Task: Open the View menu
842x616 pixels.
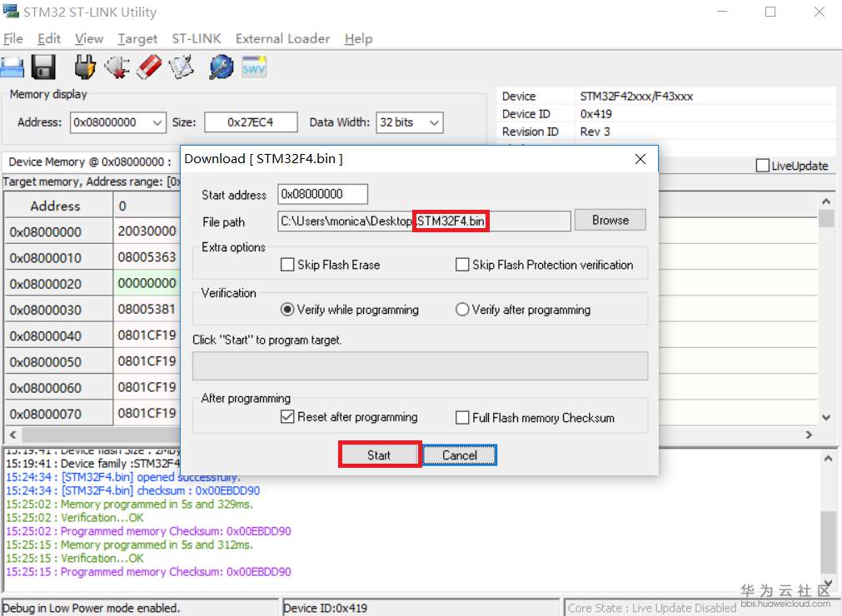Action: 89,38
